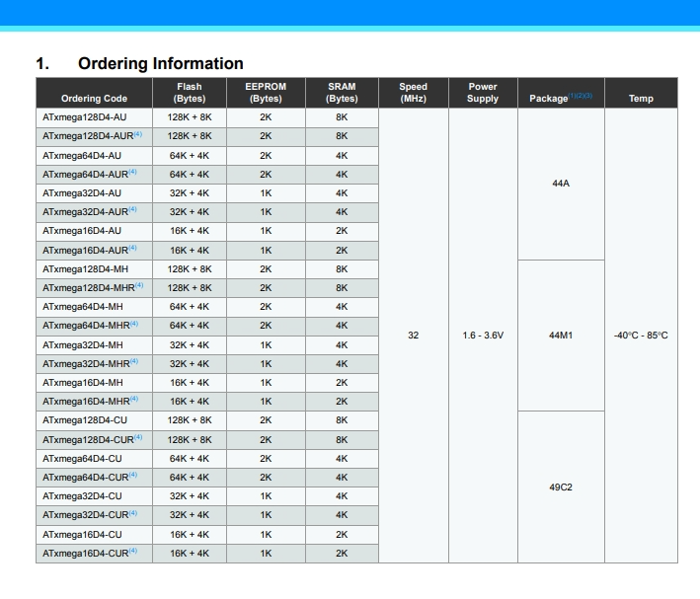700x599 pixels.
Task: Select ordering code ATxmega128D4-CU
Action: [x=85, y=420]
